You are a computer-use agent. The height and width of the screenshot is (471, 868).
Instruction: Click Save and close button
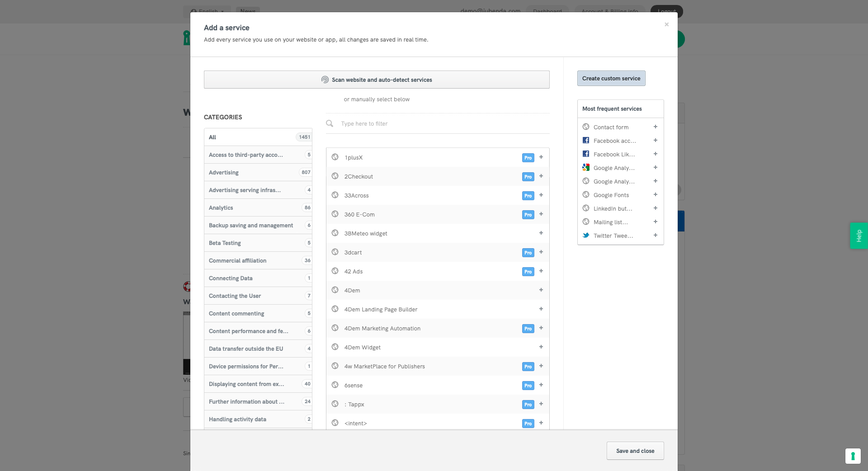635,451
